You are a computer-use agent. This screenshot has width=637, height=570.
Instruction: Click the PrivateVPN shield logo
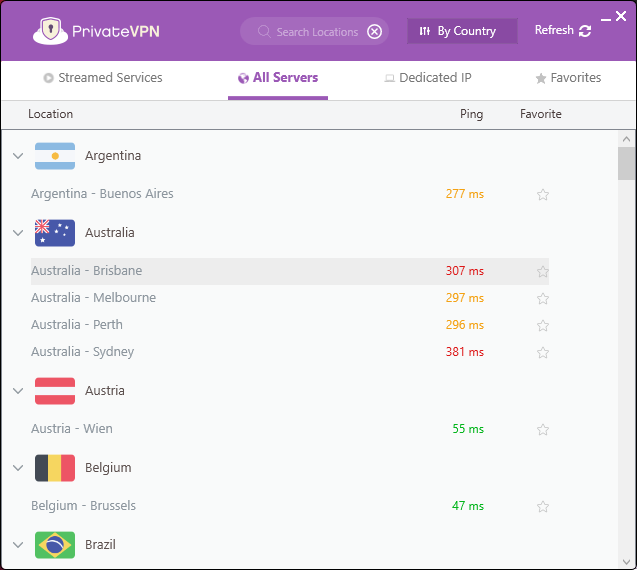pos(50,31)
